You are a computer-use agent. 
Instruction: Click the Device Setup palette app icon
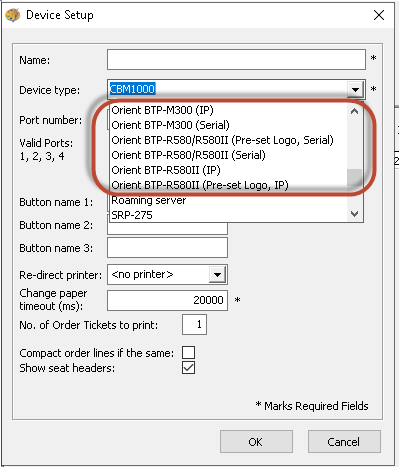coord(13,15)
